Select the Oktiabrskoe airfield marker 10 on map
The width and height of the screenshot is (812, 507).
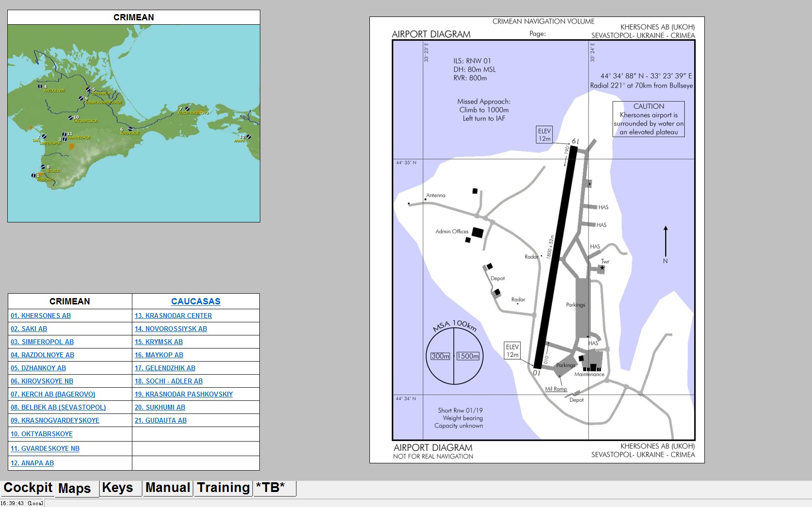(70, 117)
